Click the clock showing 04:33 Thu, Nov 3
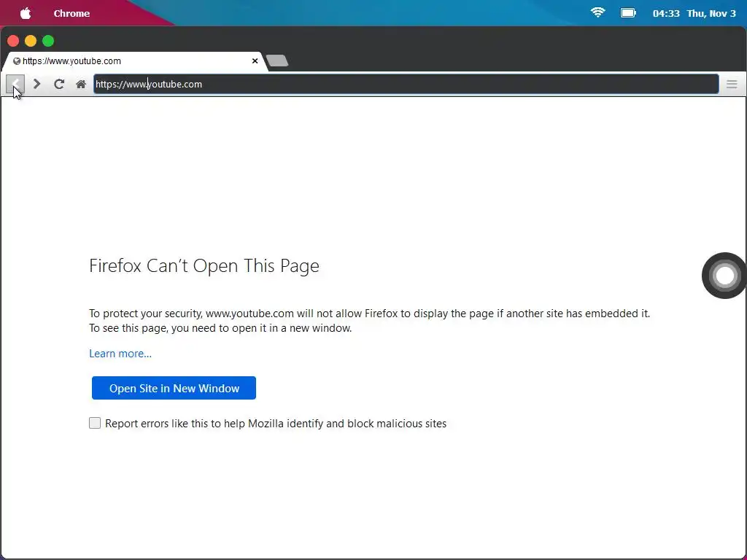Screen dimensions: 747x560 [x=694, y=13]
